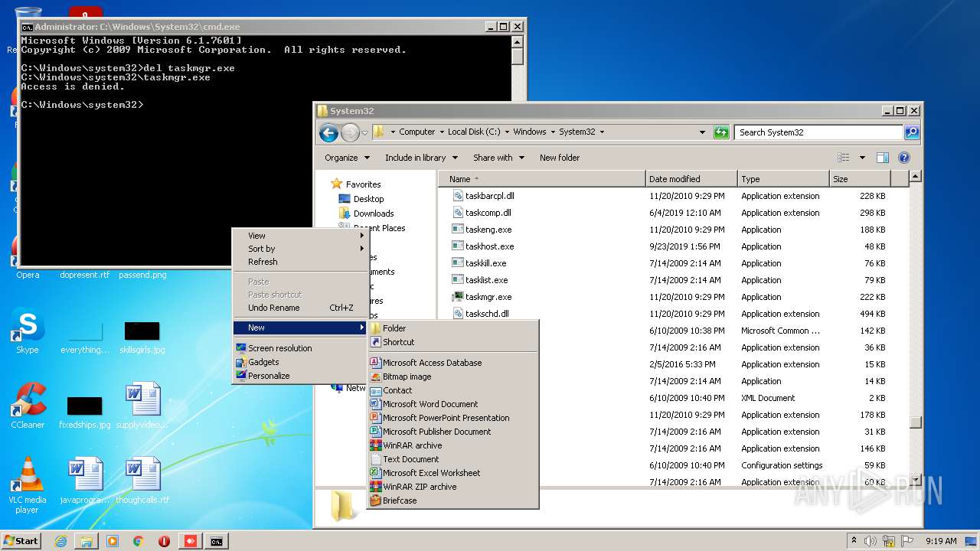
Task: Open CCleaner desktop shortcut
Action: pyautogui.click(x=28, y=406)
